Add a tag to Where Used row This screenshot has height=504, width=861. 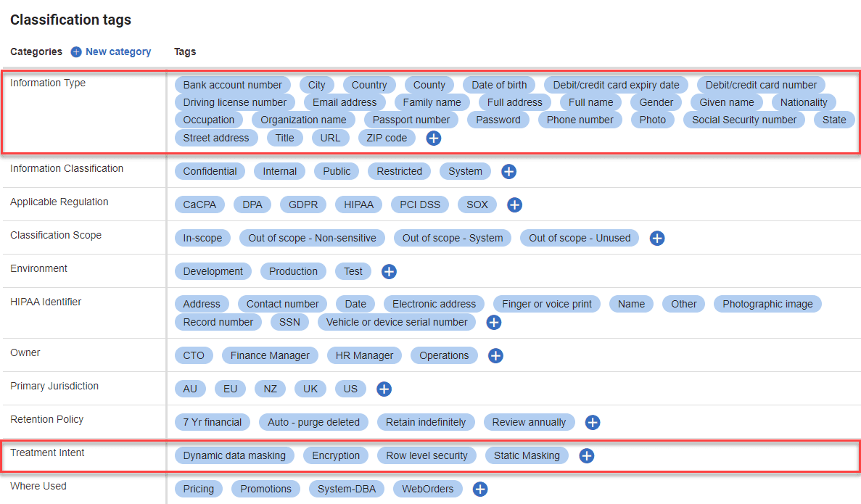point(480,489)
